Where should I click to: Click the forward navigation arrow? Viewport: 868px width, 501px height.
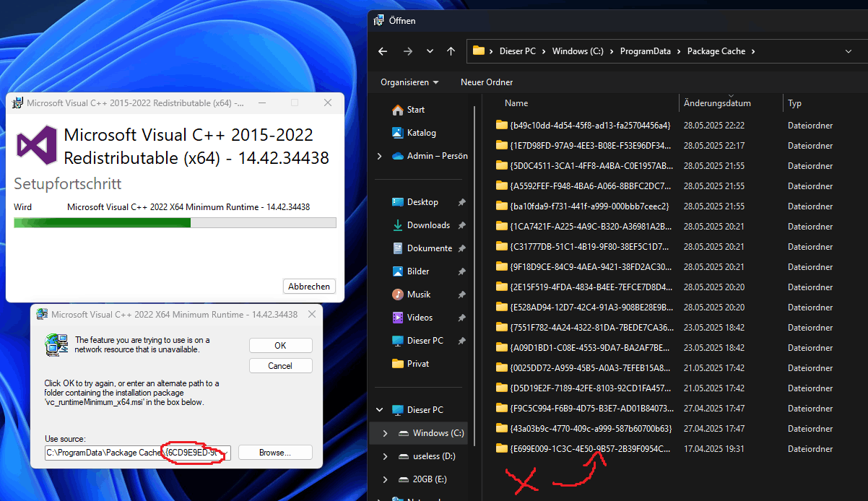(x=407, y=51)
